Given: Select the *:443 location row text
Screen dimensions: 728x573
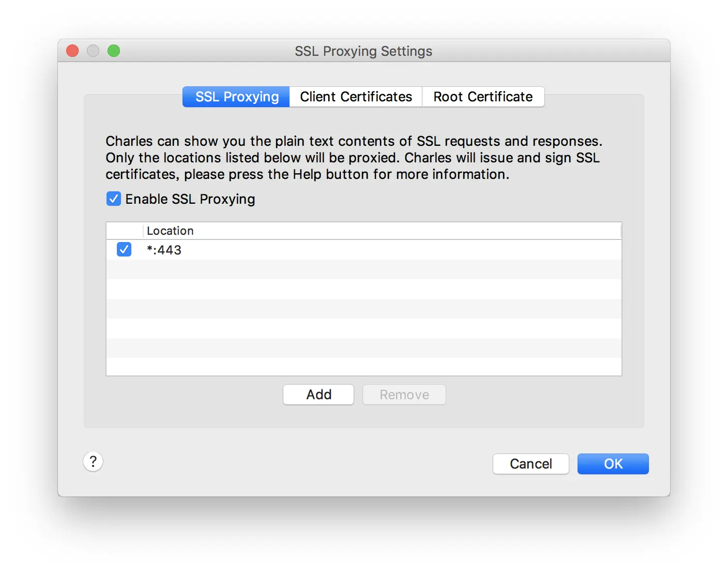Looking at the screenshot, I should pos(164,250).
